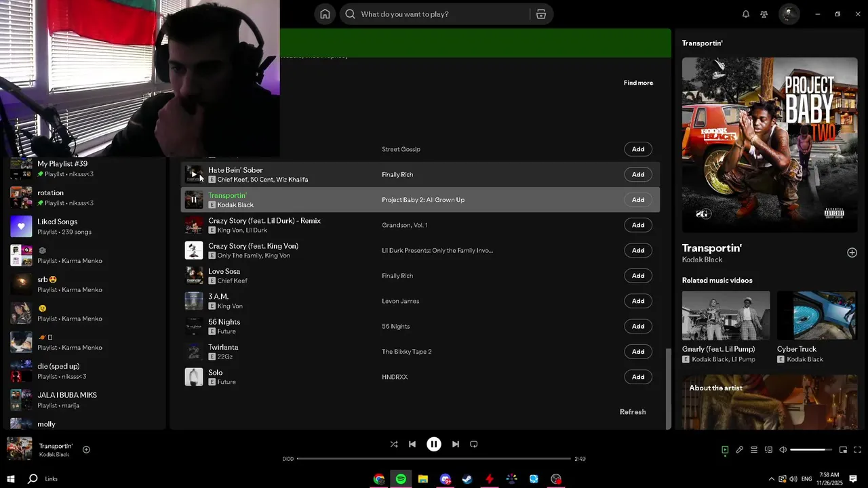Go to the Spotify Home icon
Viewport: 868px width, 488px height.
coord(325,14)
